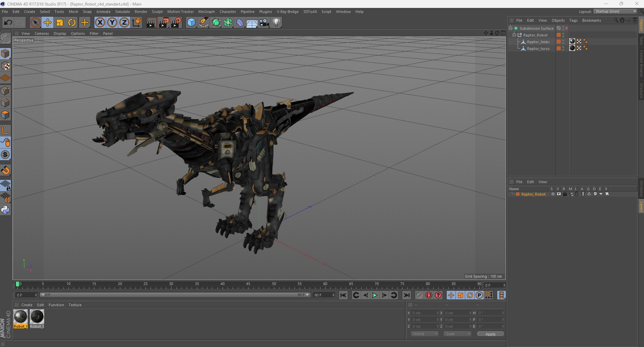
Task: Click Raptor_torso layer color square
Action: [559, 48]
